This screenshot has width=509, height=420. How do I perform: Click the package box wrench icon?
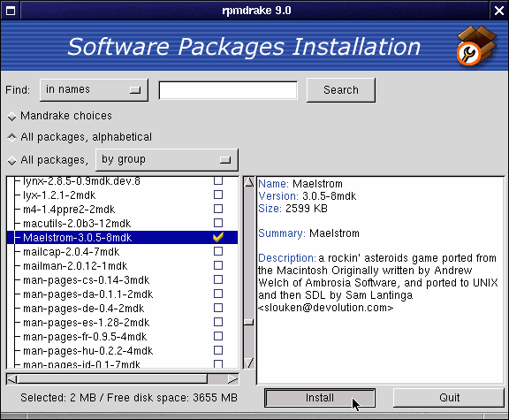pos(476,46)
